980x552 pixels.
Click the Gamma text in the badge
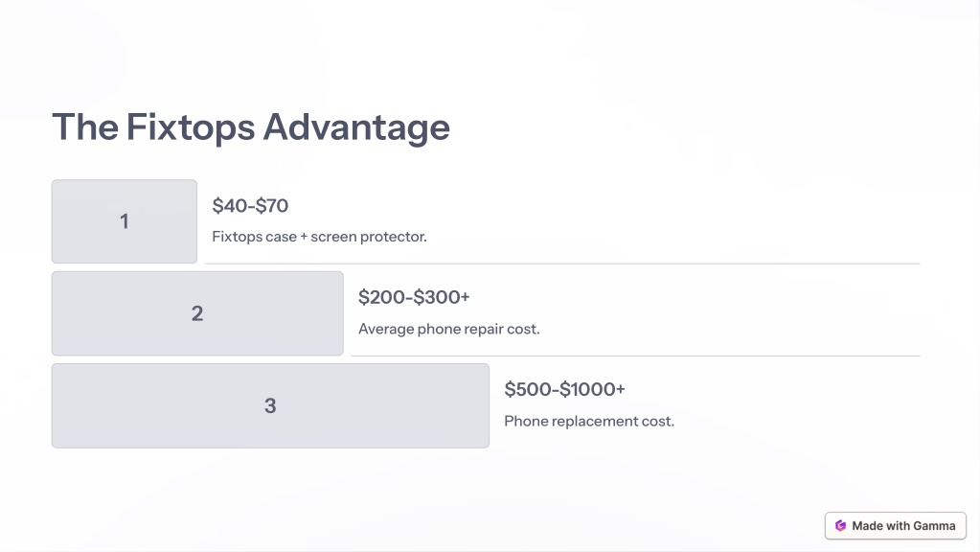pos(934,526)
